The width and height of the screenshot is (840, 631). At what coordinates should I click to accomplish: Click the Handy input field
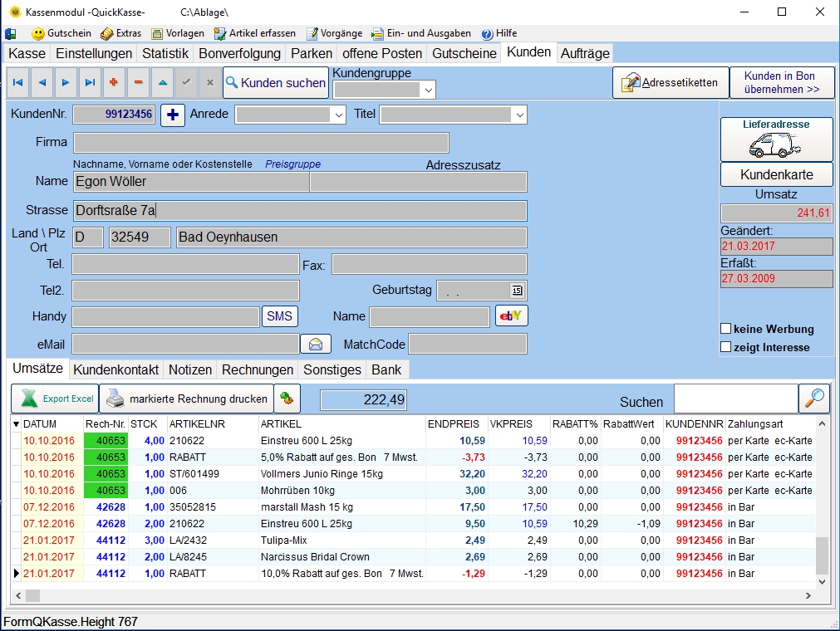[166, 316]
